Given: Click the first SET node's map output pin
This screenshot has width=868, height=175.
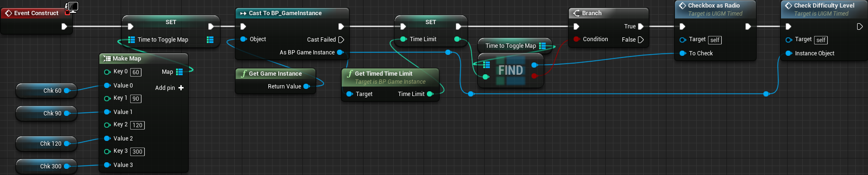Looking at the screenshot, I should [x=210, y=40].
